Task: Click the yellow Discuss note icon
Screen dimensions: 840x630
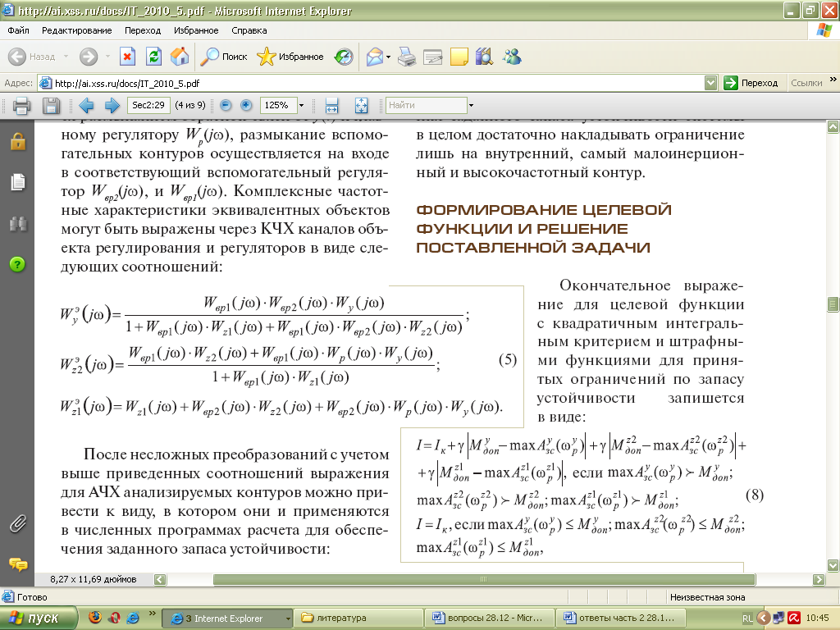Action: click(459, 57)
